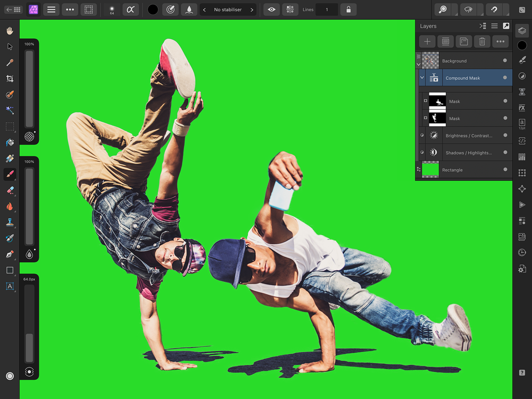The width and height of the screenshot is (532, 399).
Task: Collapse the Background layer chevron
Action: click(418, 64)
